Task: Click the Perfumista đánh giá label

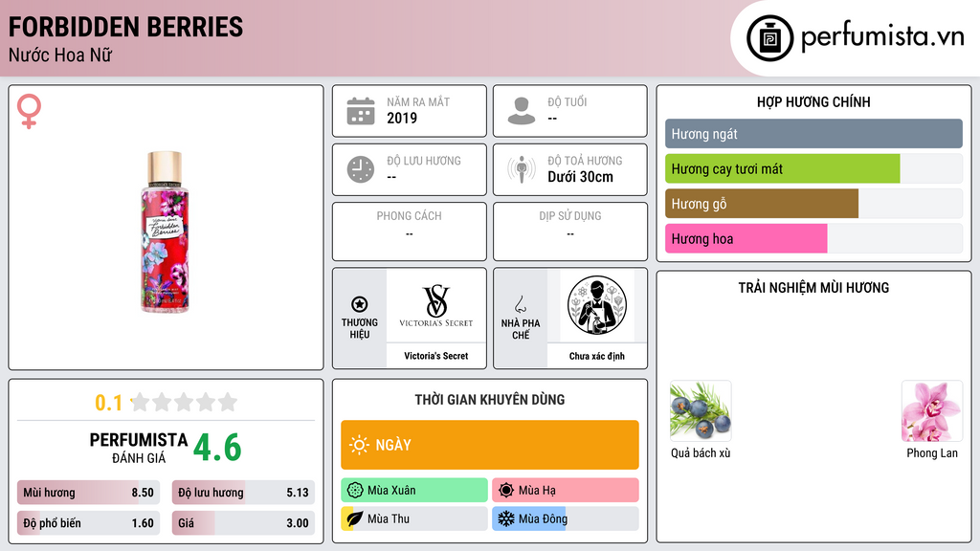Action: (x=139, y=448)
